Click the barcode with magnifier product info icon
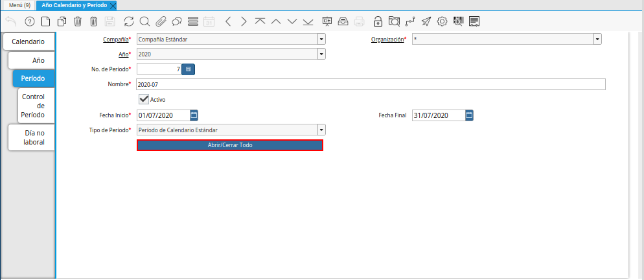The width and height of the screenshot is (644, 280). pos(458,21)
